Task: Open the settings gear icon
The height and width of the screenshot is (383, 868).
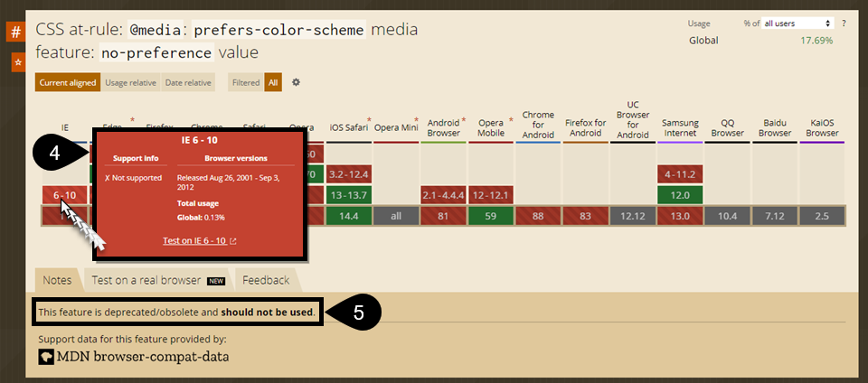Action: (296, 82)
